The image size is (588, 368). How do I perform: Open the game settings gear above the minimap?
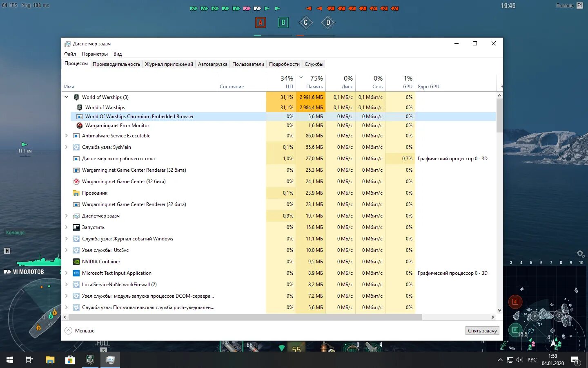tap(580, 254)
